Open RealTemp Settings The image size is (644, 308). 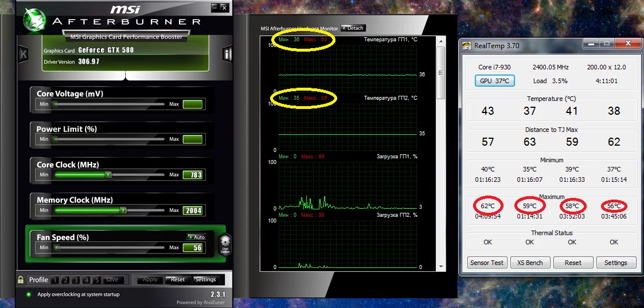(616, 263)
